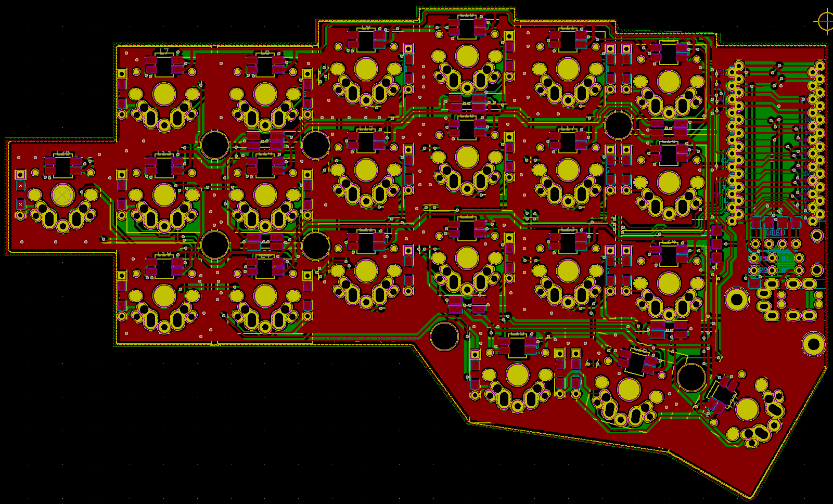833x504 pixels.
Task: Click the mounting hole where the board outline turns diagonal
Action: (x=444, y=337)
